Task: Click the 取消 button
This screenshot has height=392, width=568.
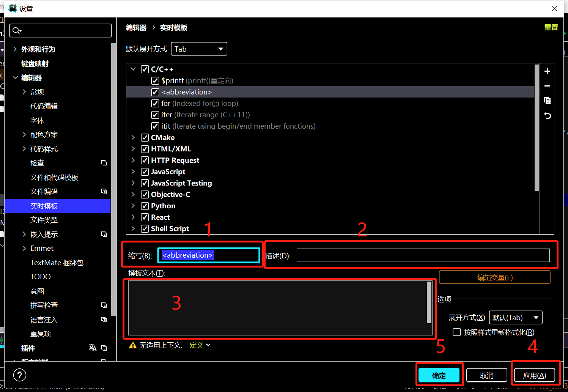Action: pyautogui.click(x=487, y=375)
